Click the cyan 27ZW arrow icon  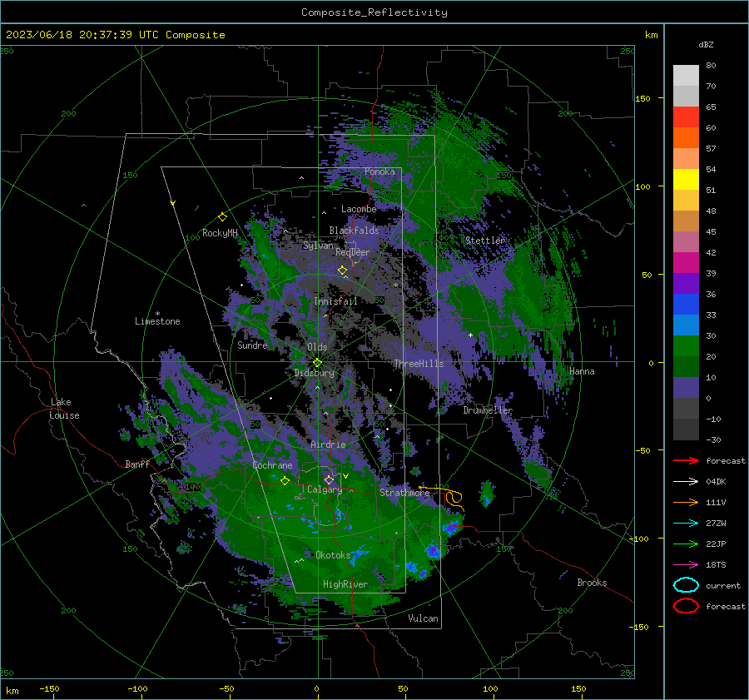tap(686, 524)
